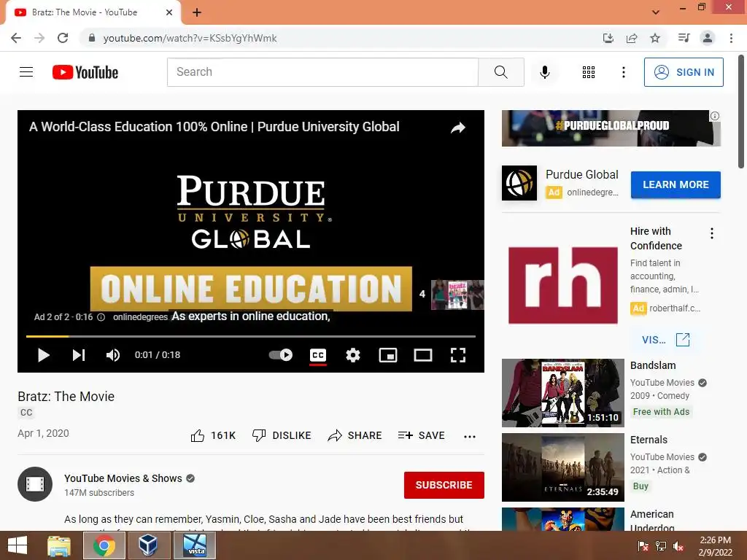Open Chrome profile avatar icon
Image resolution: width=747 pixels, height=560 pixels.
(x=708, y=38)
